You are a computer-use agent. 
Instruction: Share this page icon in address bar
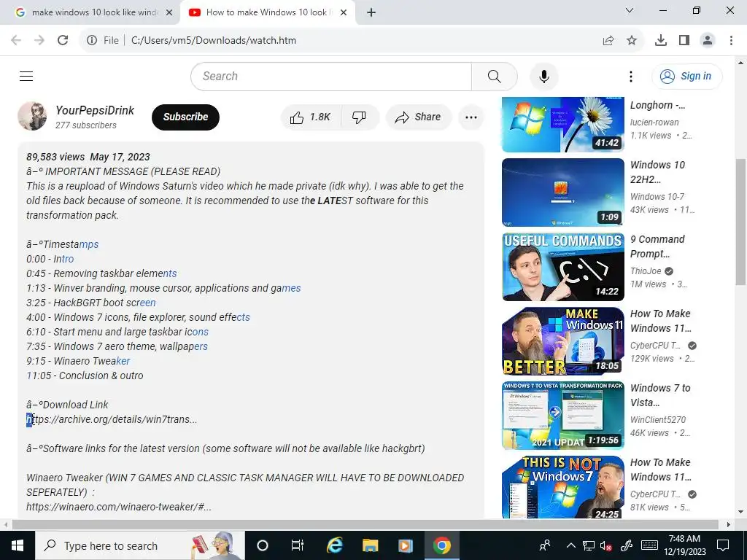(x=608, y=41)
